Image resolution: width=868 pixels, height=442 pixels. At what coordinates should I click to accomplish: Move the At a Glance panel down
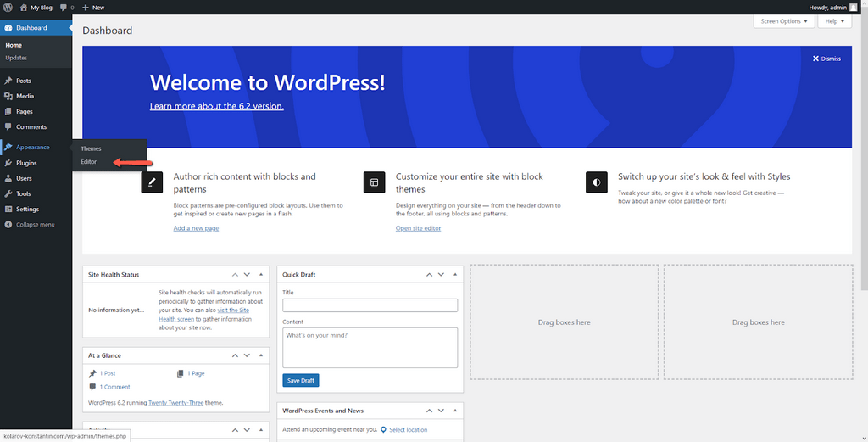[247, 355]
